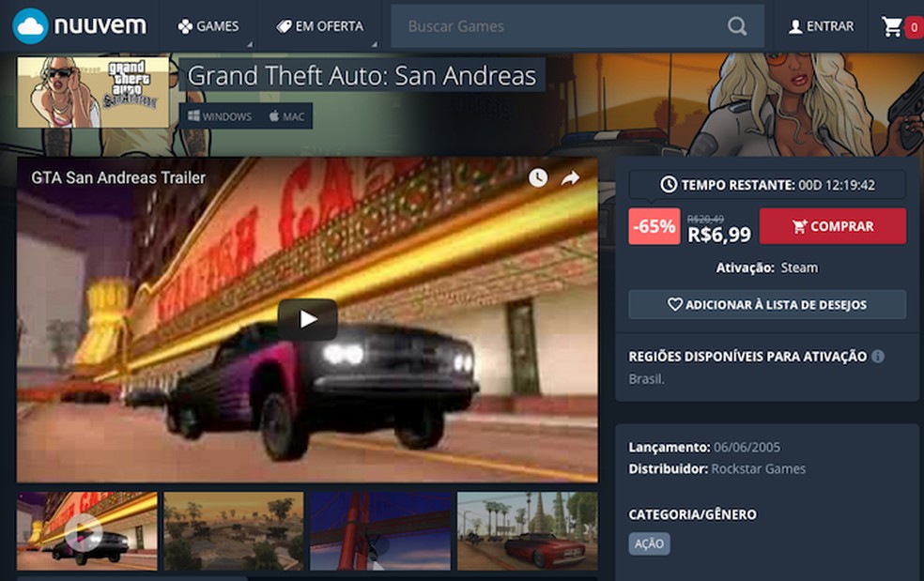This screenshot has width=924, height=581.
Task: Click the Nuuvem cloud logo
Action: (80, 26)
